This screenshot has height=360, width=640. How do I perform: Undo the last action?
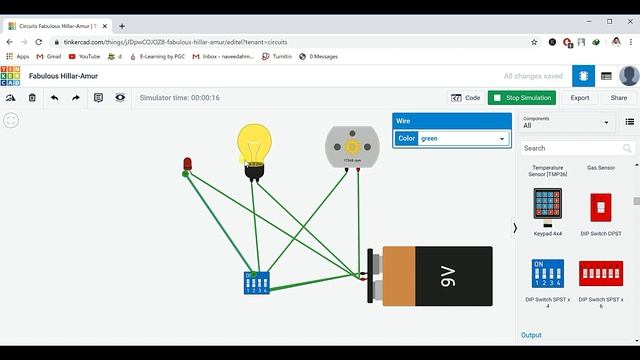[x=54, y=98]
